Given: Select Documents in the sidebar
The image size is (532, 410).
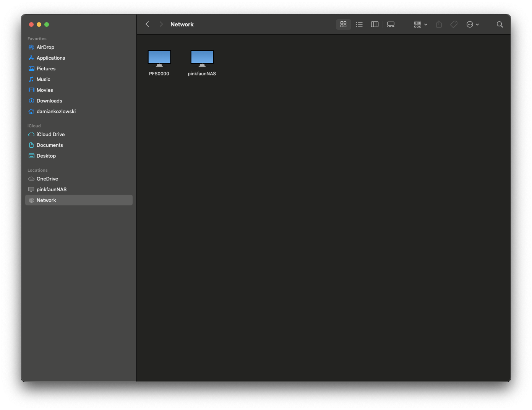Looking at the screenshot, I should point(79,145).
